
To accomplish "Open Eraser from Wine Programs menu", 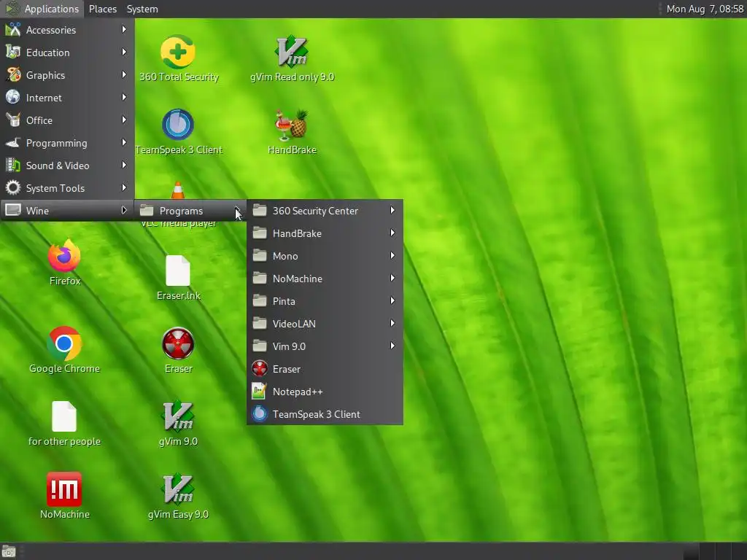I will coord(325,369).
